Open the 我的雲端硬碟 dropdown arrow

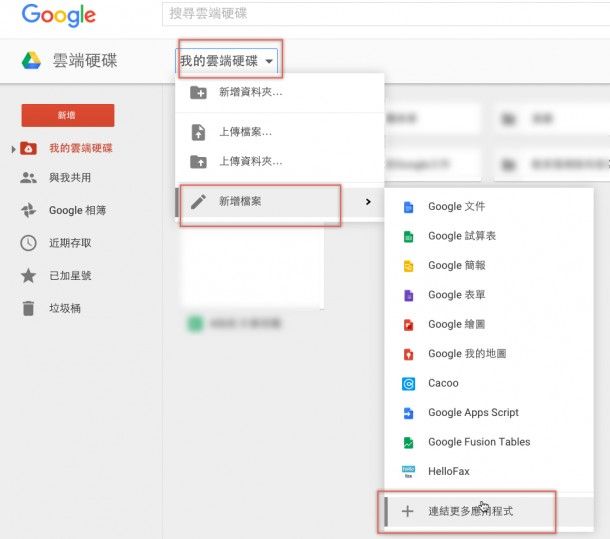269,61
